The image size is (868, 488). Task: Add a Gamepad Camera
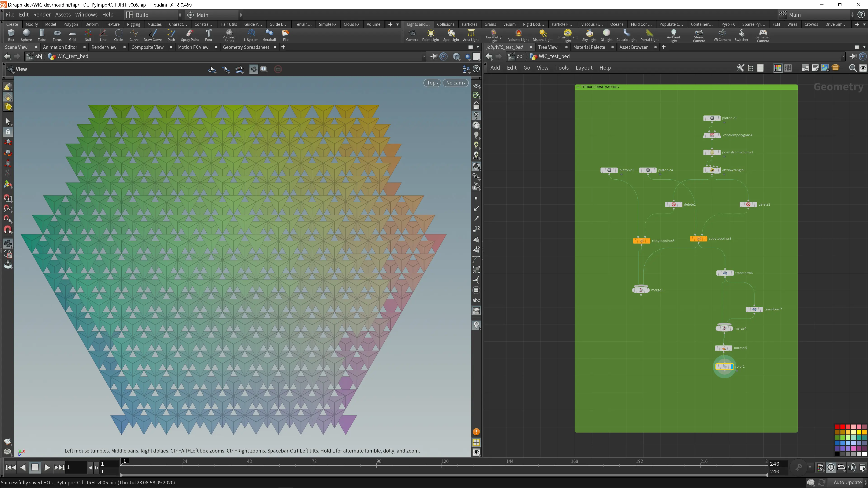tap(762, 36)
